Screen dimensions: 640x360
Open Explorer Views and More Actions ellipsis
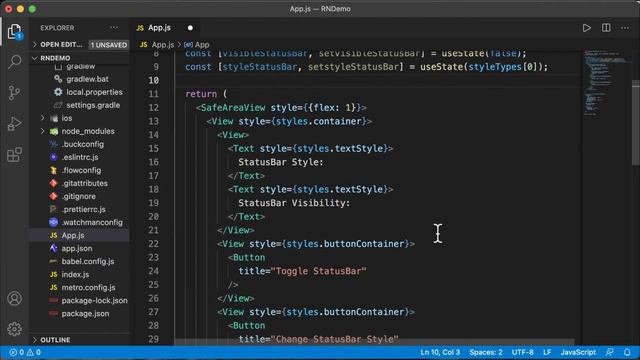(114, 27)
